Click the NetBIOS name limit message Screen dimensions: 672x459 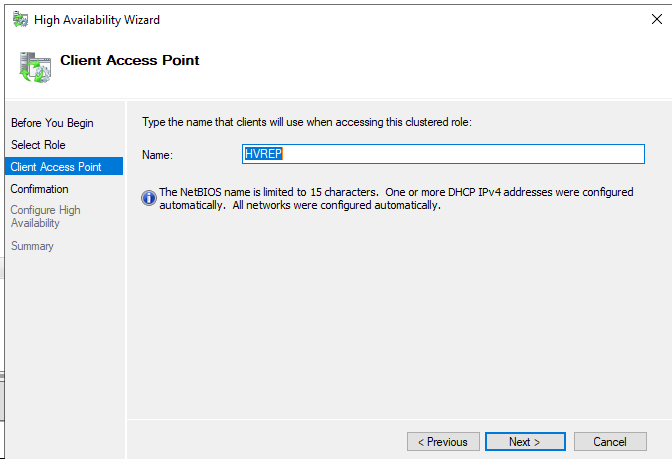396,198
